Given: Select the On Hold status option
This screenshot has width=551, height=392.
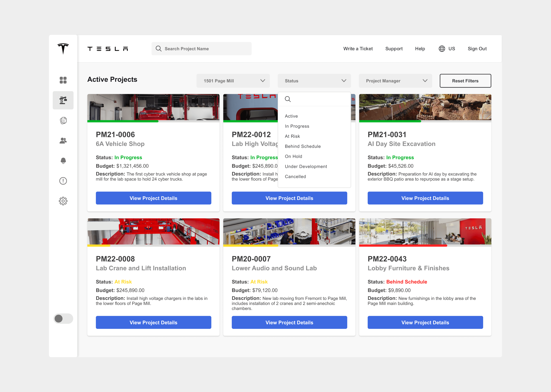Looking at the screenshot, I should coord(293,156).
